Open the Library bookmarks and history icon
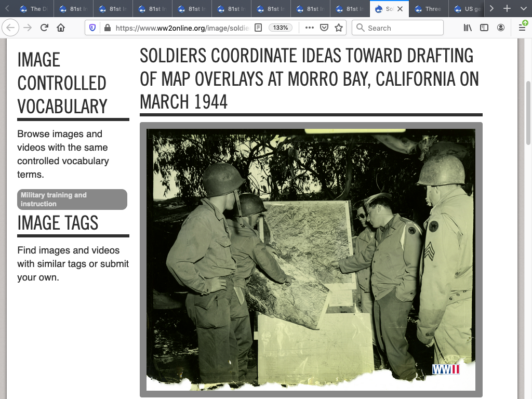 pos(468,28)
